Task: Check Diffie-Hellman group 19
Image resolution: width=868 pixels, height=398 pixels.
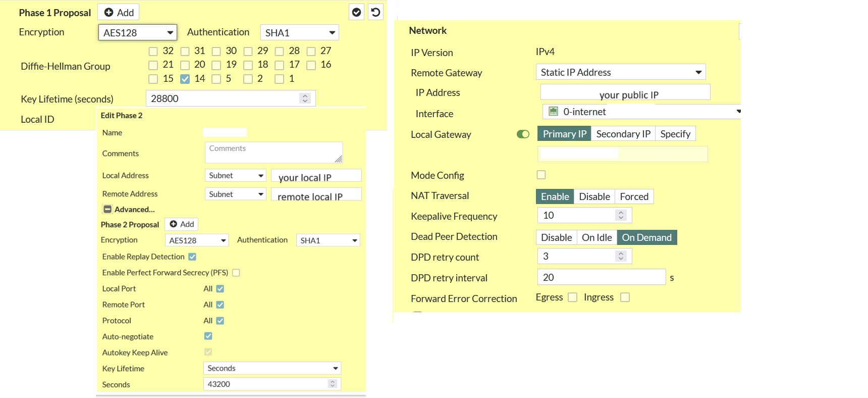Action: pos(216,65)
